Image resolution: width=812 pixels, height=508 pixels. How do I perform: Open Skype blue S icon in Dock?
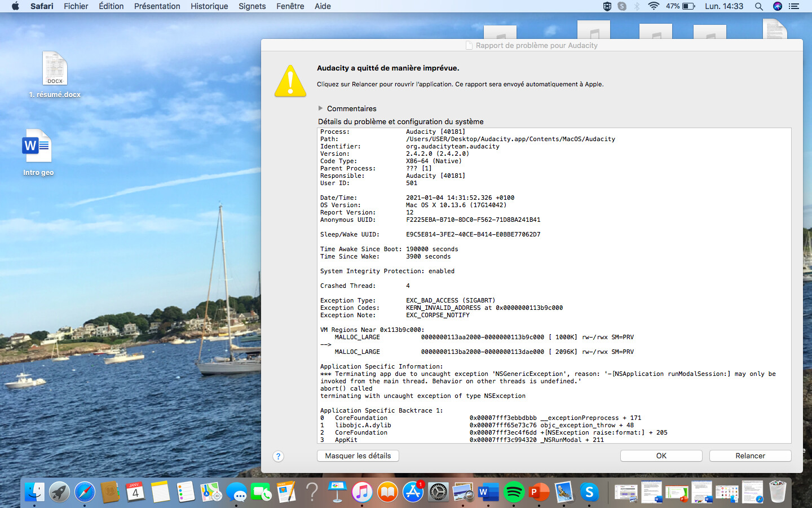(589, 492)
